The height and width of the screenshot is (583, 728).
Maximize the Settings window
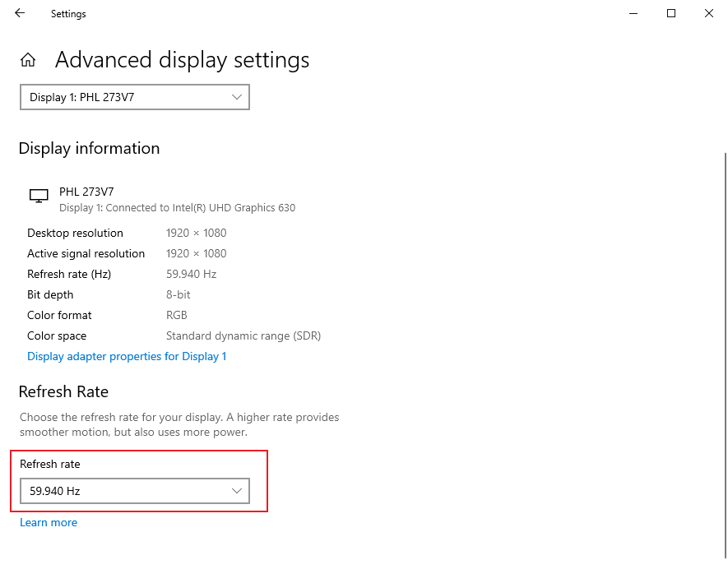pyautogui.click(x=671, y=13)
